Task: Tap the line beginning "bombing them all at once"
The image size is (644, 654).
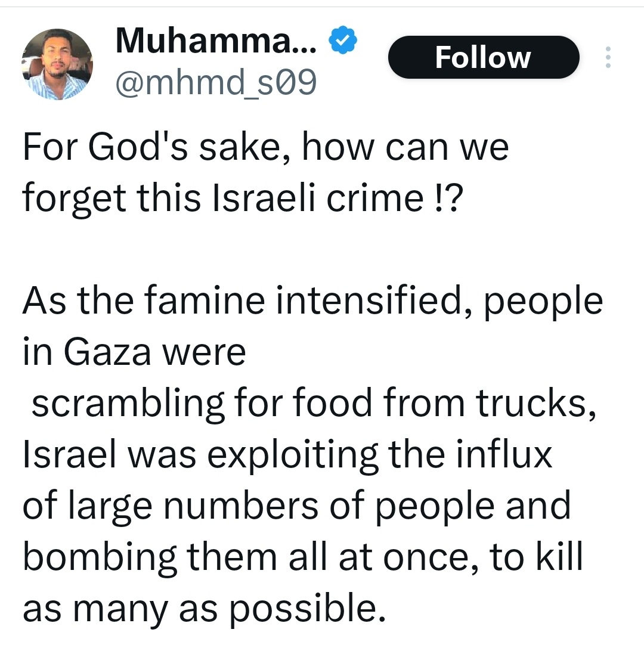Action: click(302, 556)
